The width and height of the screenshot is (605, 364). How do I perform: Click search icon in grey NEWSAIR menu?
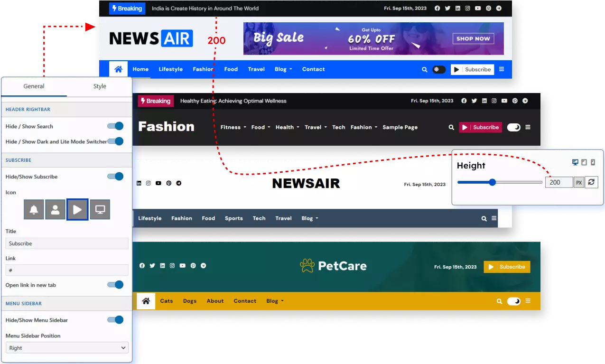(484, 218)
